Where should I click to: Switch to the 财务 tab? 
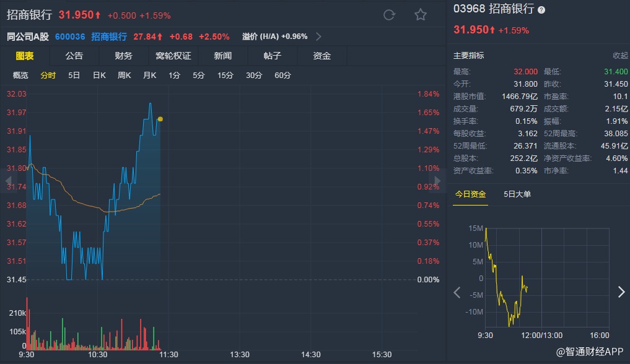(x=124, y=56)
